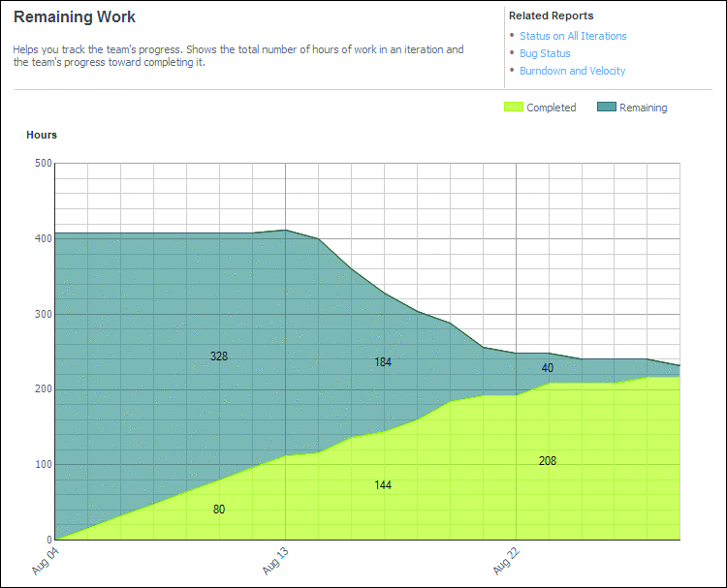
Task: Click the 500 value on the Hours axis
Action: coord(42,163)
